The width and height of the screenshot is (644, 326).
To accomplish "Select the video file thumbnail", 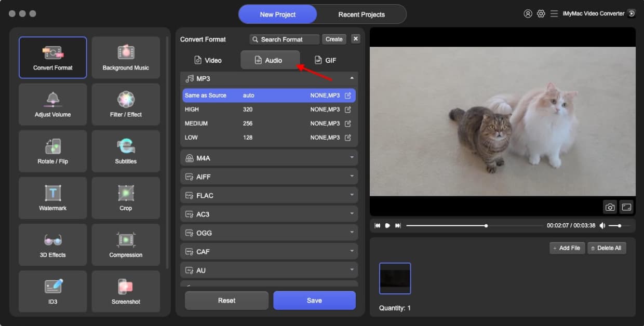I will pyautogui.click(x=395, y=278).
